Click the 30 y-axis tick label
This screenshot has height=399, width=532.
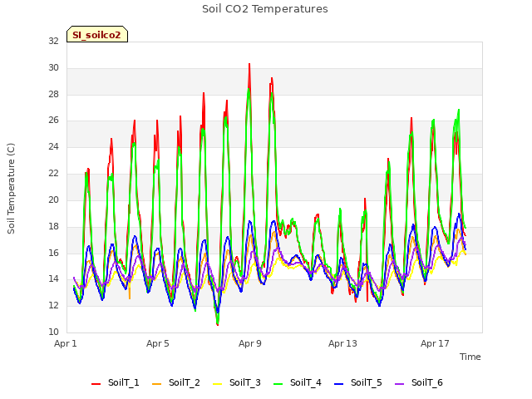(53, 67)
